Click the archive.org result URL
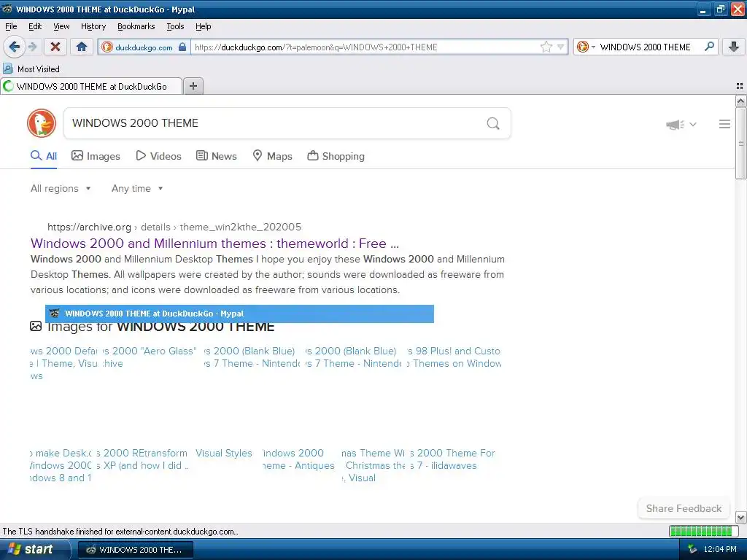Image resolution: width=747 pixels, height=560 pixels. click(174, 227)
